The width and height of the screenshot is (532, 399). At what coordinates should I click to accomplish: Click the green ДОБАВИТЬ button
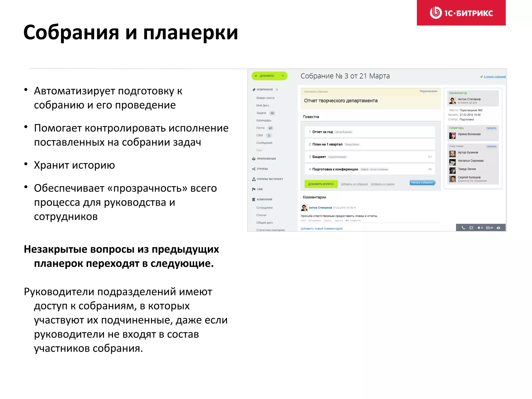269,76
